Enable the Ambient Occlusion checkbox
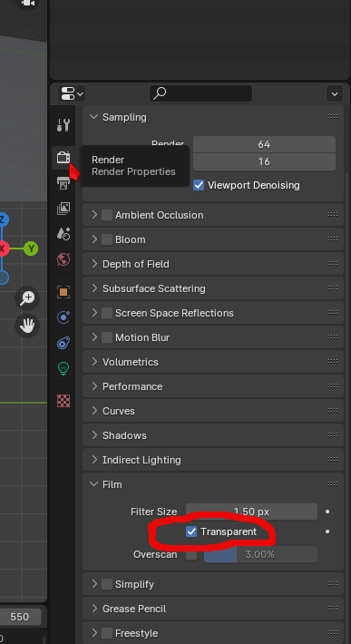 click(107, 215)
